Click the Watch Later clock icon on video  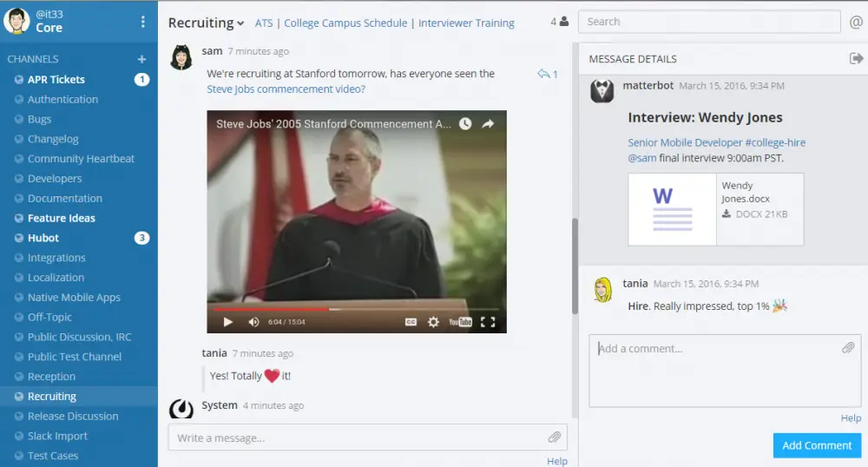pyautogui.click(x=465, y=124)
